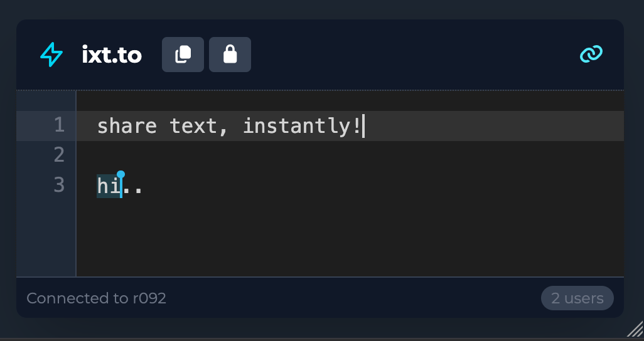The height and width of the screenshot is (341, 644).
Task: Click the "2 users" badge
Action: click(577, 298)
